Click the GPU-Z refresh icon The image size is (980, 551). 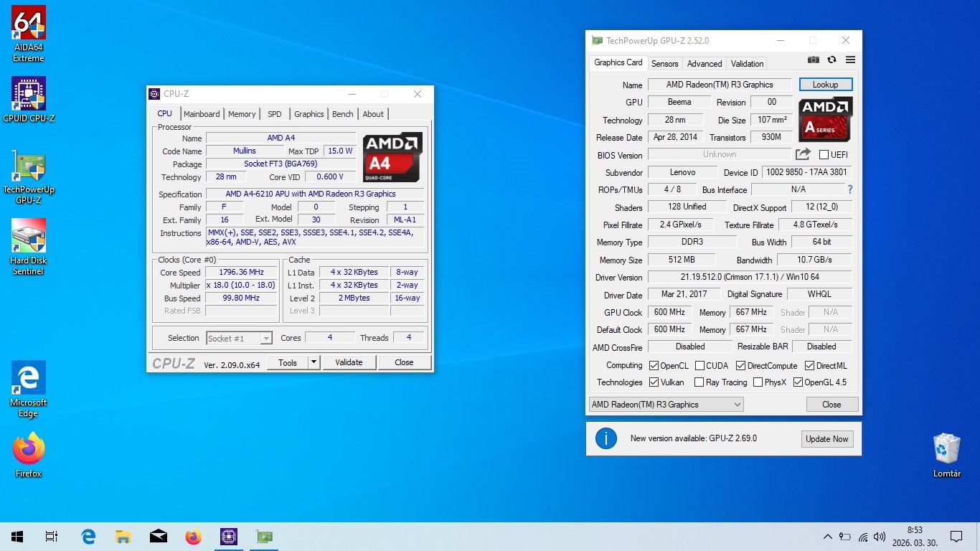coord(831,60)
